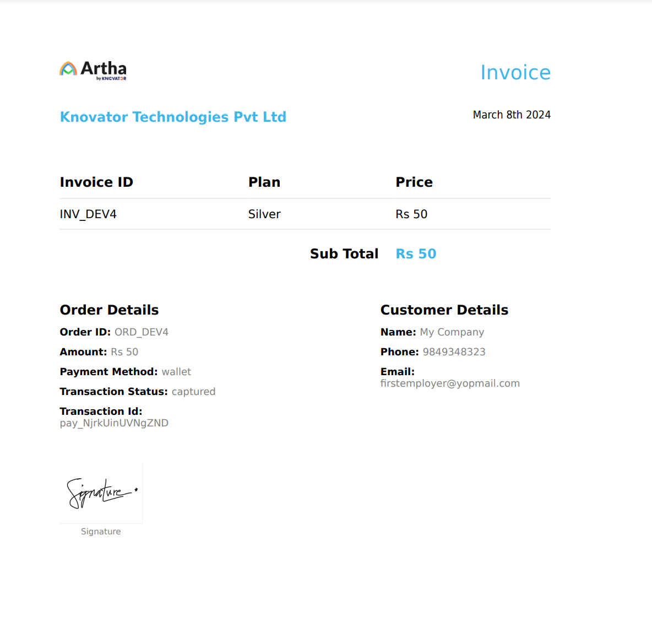
Task: Click the Price column header
Action: 414,182
